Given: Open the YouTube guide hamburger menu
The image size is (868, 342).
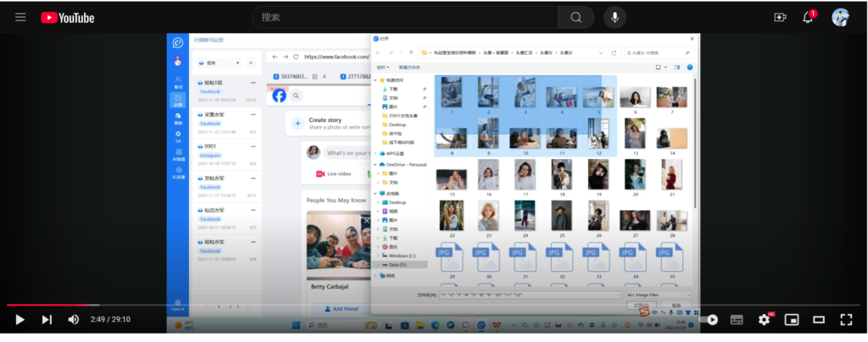Looking at the screenshot, I should (20, 17).
